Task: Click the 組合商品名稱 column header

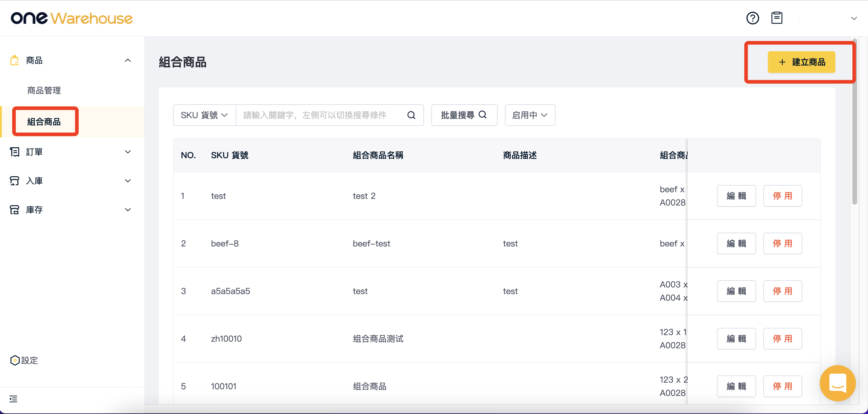Action: (x=378, y=155)
